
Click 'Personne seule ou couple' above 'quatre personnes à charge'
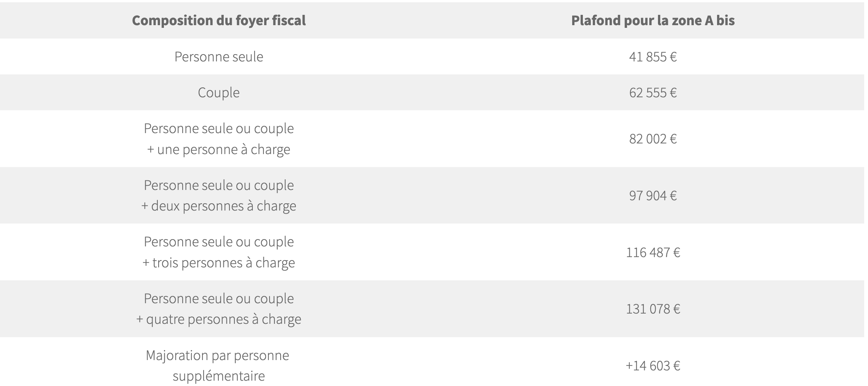point(219,298)
